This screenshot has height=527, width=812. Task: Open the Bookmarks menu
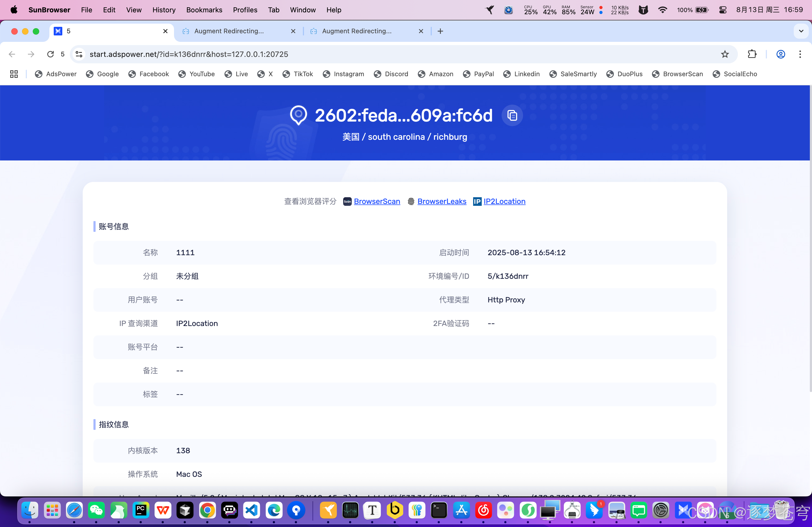(204, 10)
